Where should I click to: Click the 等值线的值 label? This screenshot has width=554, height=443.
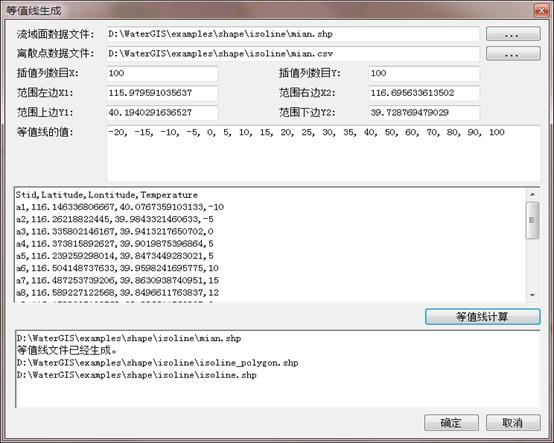click(x=45, y=132)
